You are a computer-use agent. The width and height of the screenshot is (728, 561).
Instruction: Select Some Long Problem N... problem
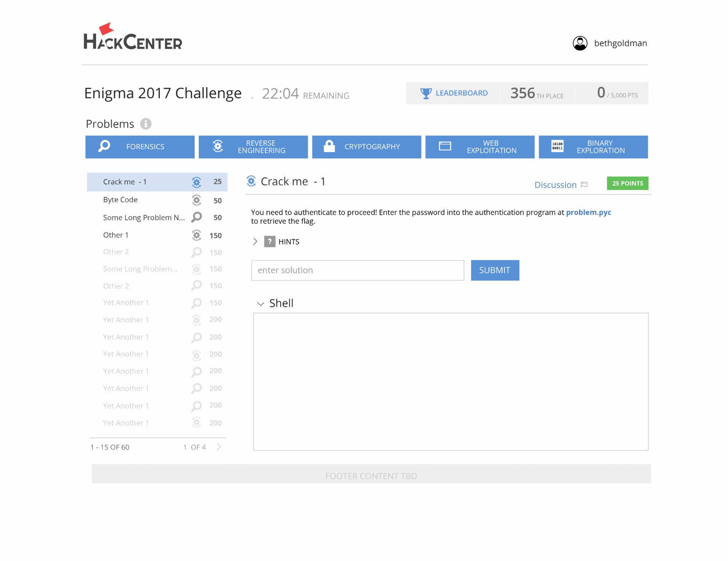point(144,218)
